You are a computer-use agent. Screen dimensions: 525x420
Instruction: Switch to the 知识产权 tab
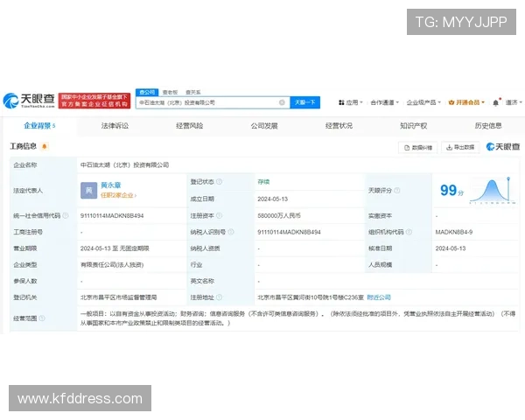tap(414, 126)
